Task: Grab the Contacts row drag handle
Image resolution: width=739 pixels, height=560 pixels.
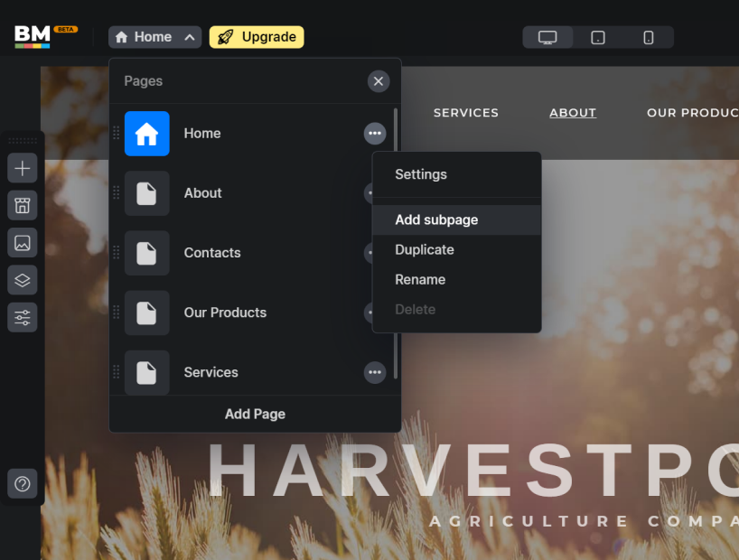Action: [116, 253]
